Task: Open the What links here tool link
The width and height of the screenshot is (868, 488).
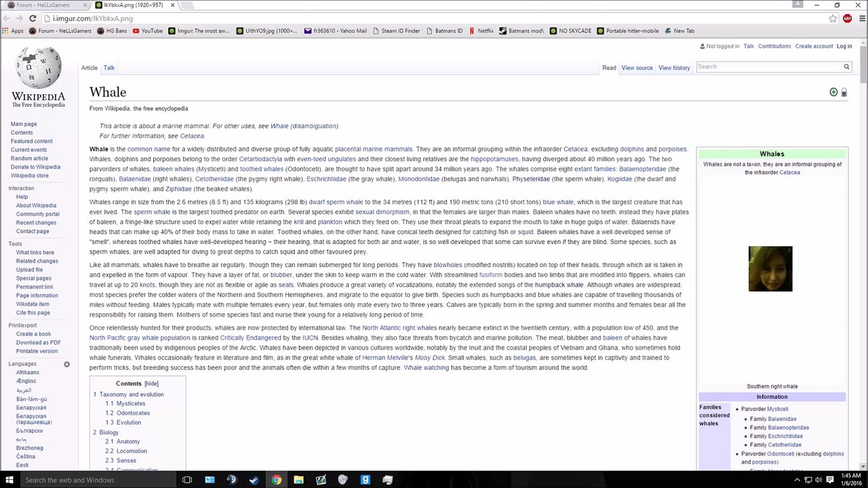Action: point(35,252)
